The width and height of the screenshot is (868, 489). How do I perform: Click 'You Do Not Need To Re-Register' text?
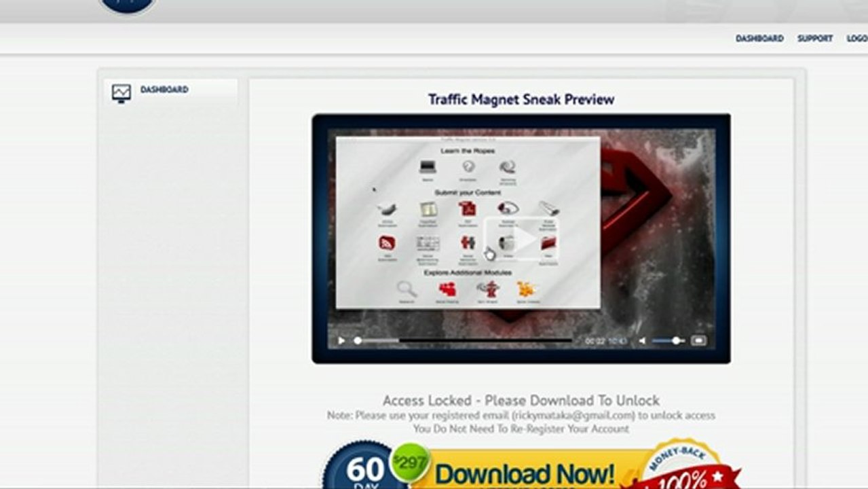[x=521, y=429]
